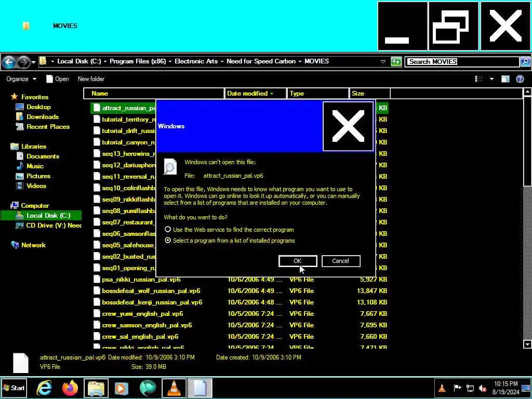Choose 'Use the Web service' radio option
532x399 pixels.
(168, 230)
